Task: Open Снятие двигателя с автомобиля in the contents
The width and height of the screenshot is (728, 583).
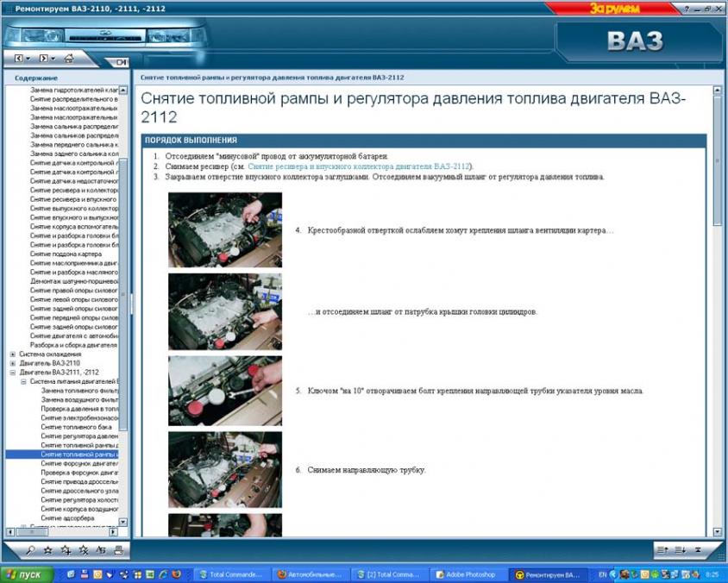Action: (74, 336)
